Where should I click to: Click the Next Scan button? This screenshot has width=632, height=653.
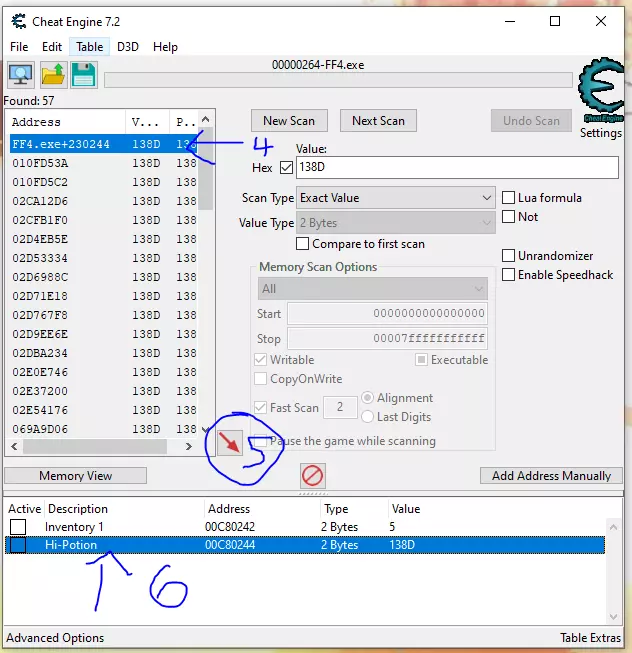378,121
